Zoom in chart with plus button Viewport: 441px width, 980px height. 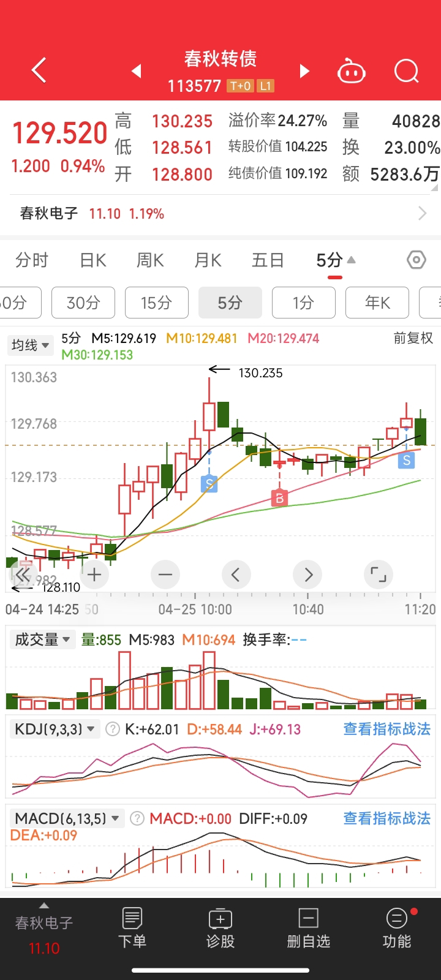point(94,575)
